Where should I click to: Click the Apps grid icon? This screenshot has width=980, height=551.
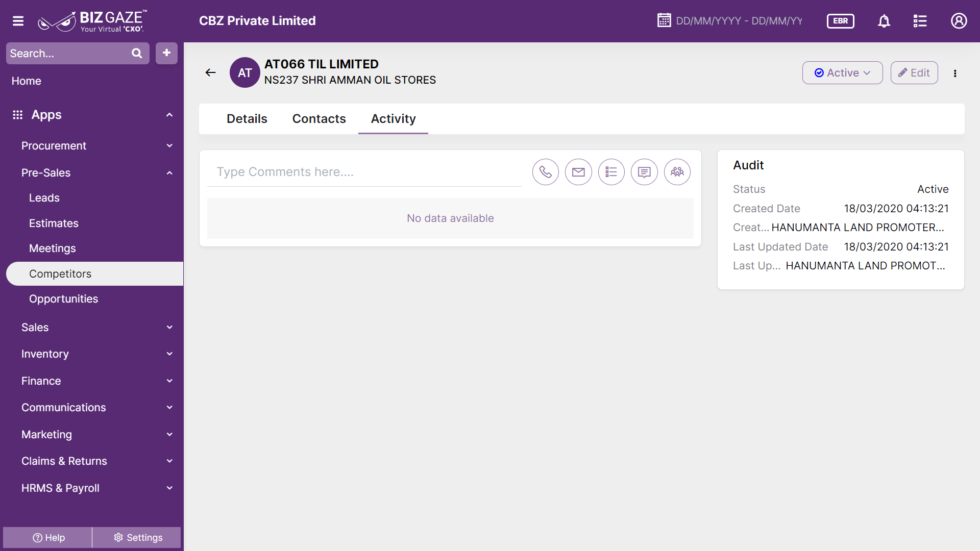[x=17, y=115]
